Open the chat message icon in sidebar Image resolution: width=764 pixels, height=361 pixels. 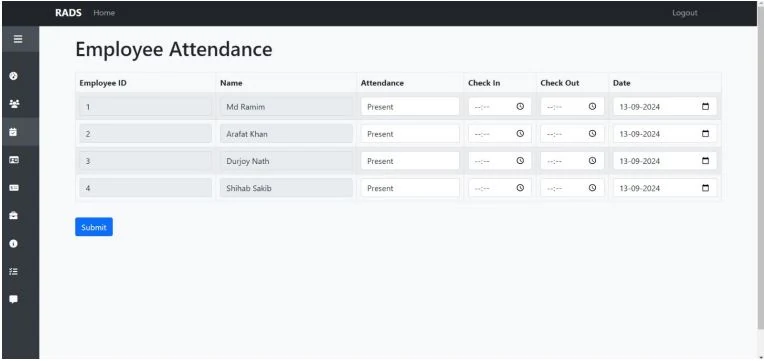coord(14,299)
